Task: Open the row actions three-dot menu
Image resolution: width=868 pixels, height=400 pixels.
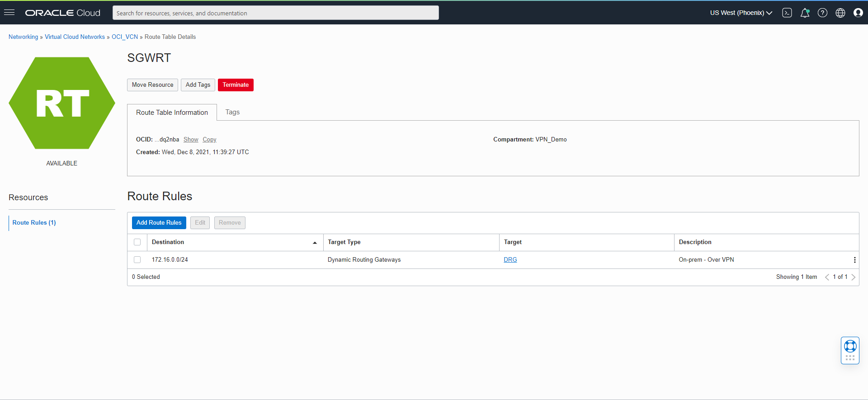Action: point(854,260)
